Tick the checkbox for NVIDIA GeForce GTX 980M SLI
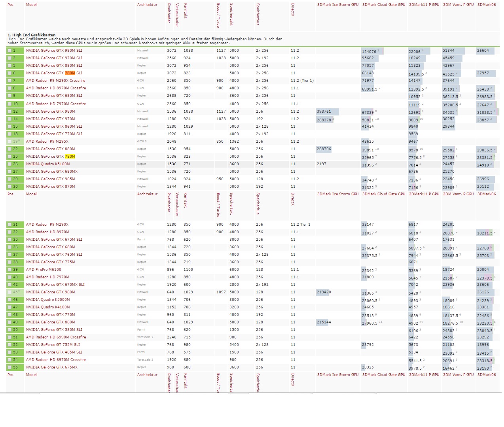 tap(9, 51)
